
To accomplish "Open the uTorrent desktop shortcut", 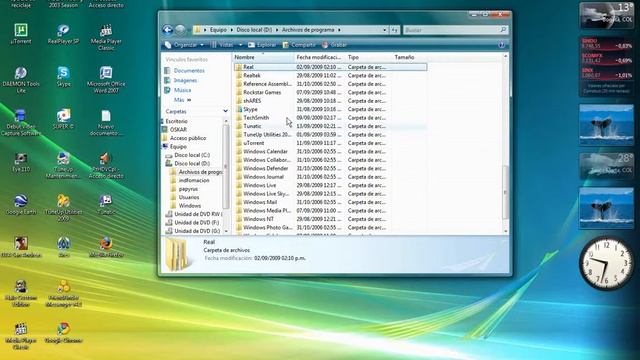I will [x=21, y=33].
